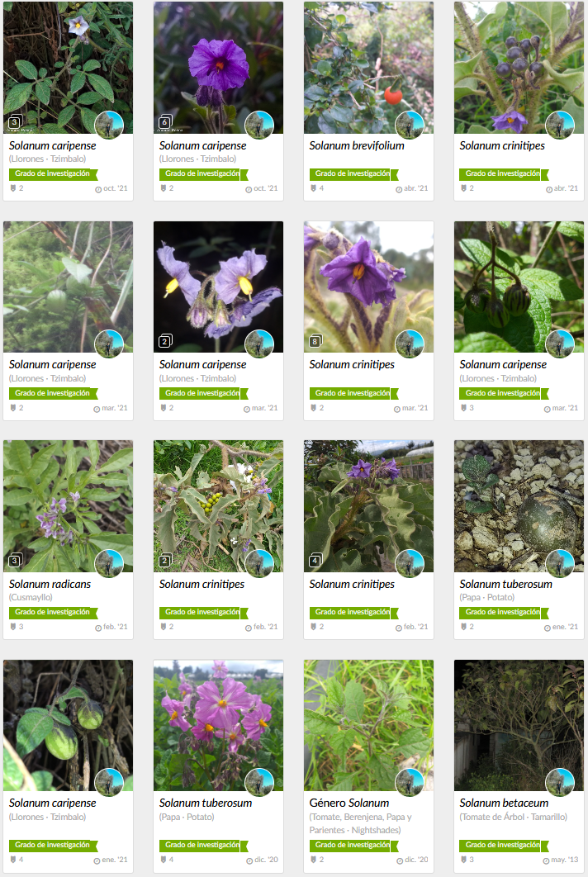Open the pink Solanum tuberosum flowers photo
The height and width of the screenshot is (877, 588).
click(218, 725)
